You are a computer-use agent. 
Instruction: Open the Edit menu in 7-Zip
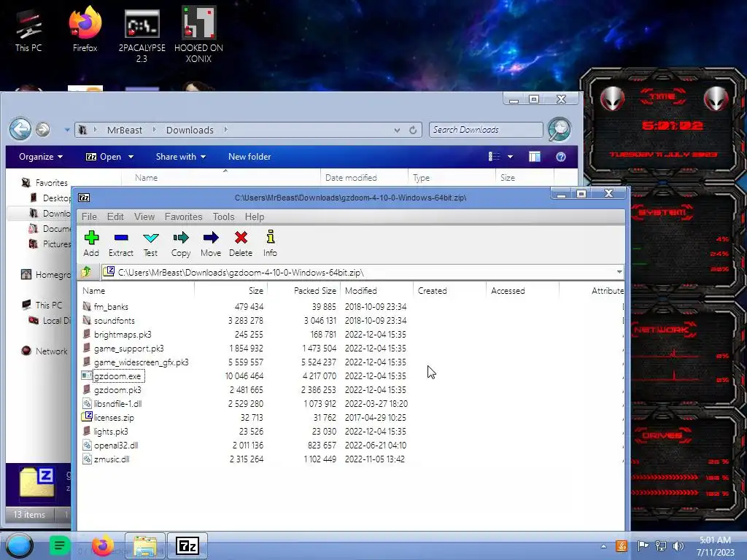tap(115, 217)
